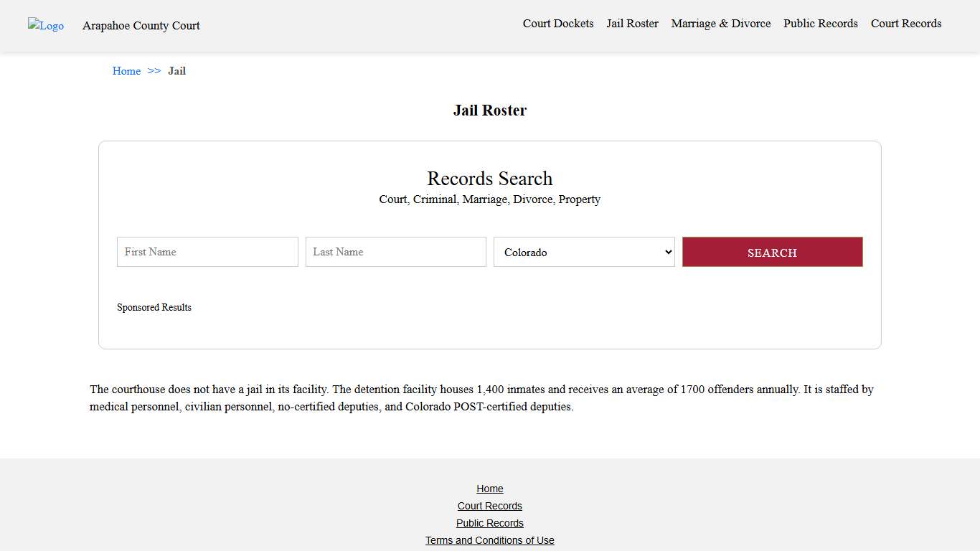Open Marriage & Divorce navigation item
980x551 pixels.
click(x=720, y=23)
